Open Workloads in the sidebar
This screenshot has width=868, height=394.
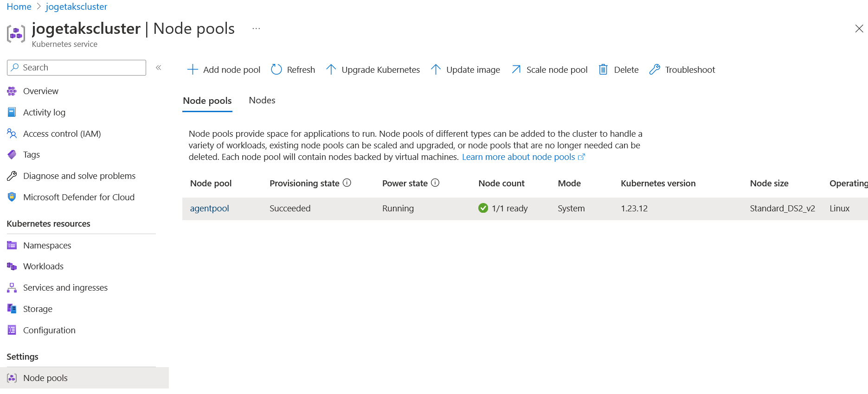pos(43,267)
